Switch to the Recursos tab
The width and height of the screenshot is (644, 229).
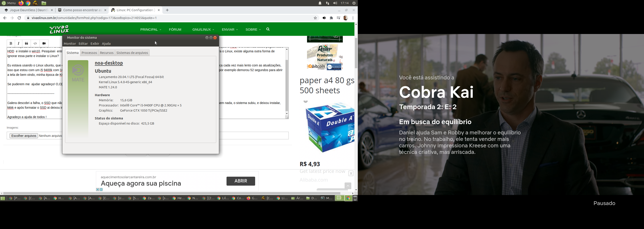pos(107,53)
